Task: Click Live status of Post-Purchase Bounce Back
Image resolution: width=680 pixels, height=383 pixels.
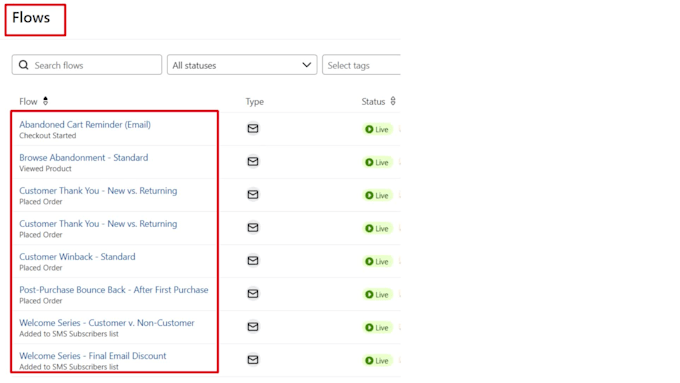Action: click(377, 295)
